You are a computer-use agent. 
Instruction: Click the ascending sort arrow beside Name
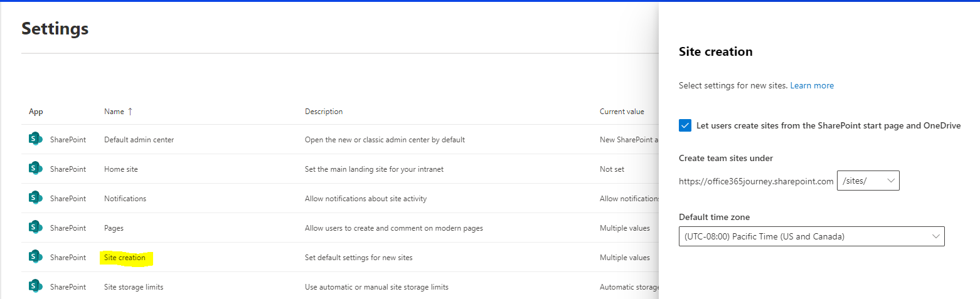(130, 112)
